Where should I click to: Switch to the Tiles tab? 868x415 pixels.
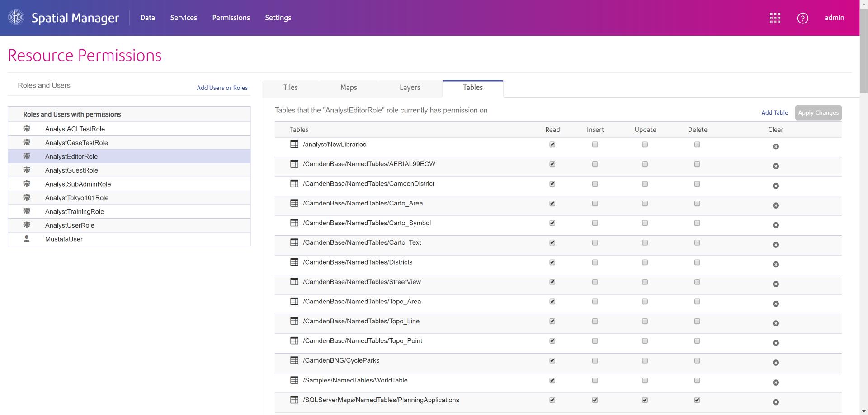click(290, 88)
